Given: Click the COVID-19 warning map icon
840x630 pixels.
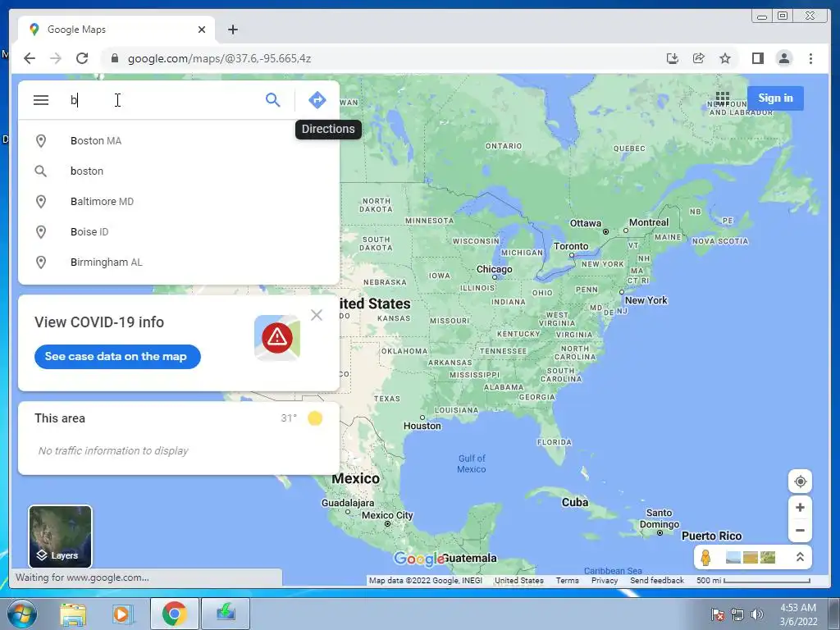Looking at the screenshot, I should (x=277, y=337).
